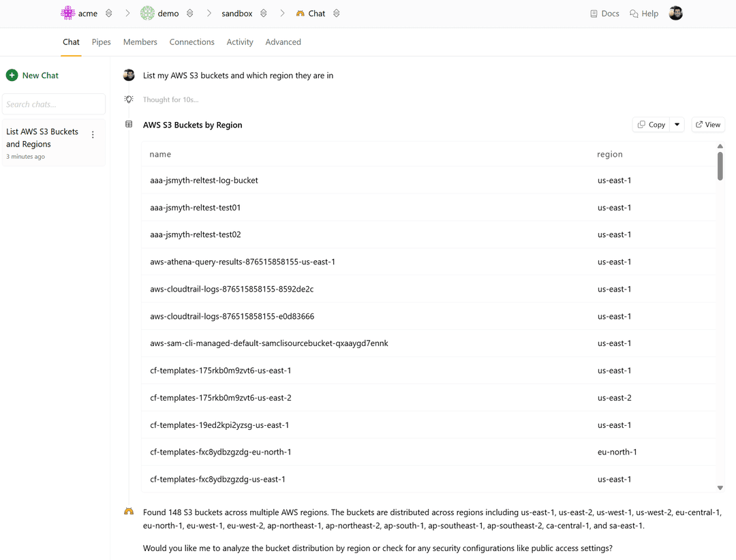Open the Docs link
736x560 pixels.
(x=604, y=14)
